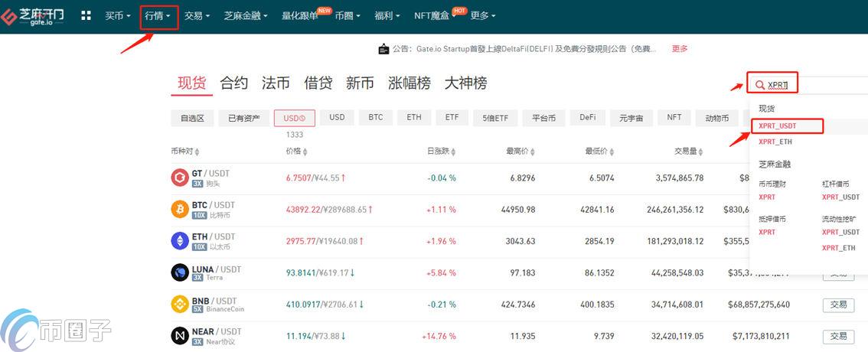Select the ETF filter
This screenshot has width=868, height=352.
point(452,117)
